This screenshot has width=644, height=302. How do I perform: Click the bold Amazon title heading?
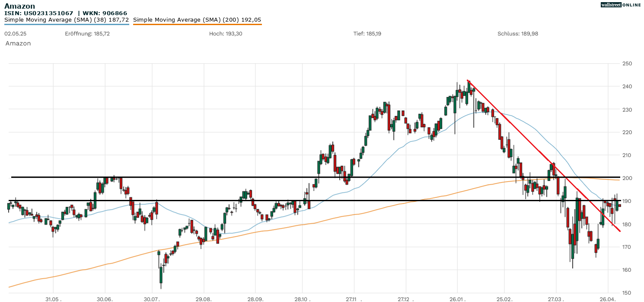click(x=20, y=6)
